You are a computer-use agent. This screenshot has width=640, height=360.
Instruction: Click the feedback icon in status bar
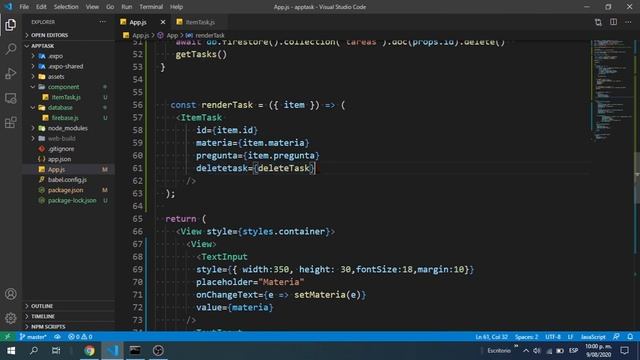[616, 337]
